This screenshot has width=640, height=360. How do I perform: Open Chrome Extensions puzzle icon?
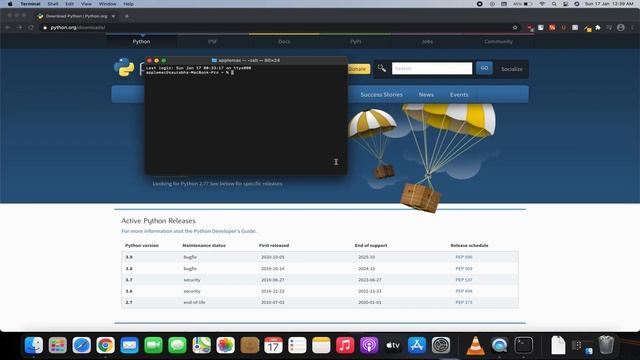coord(598,27)
